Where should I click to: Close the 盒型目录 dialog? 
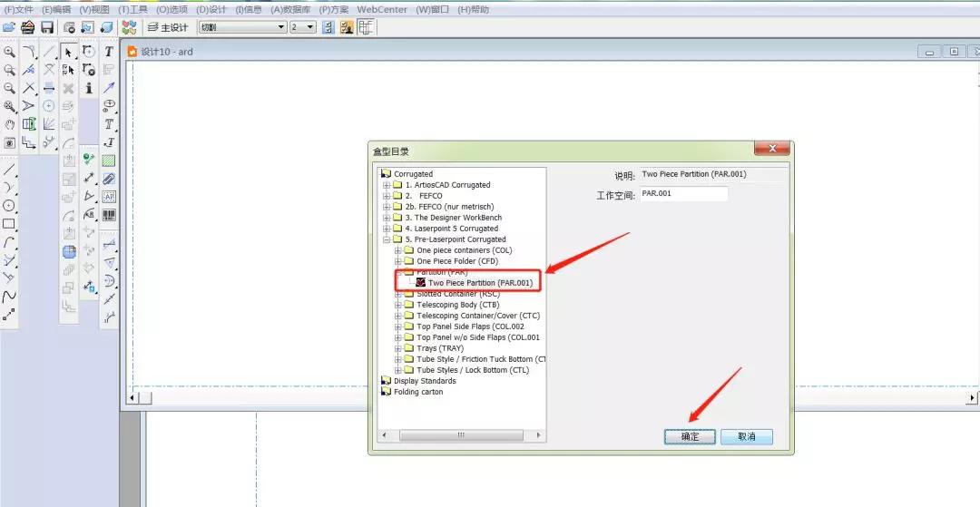(771, 149)
